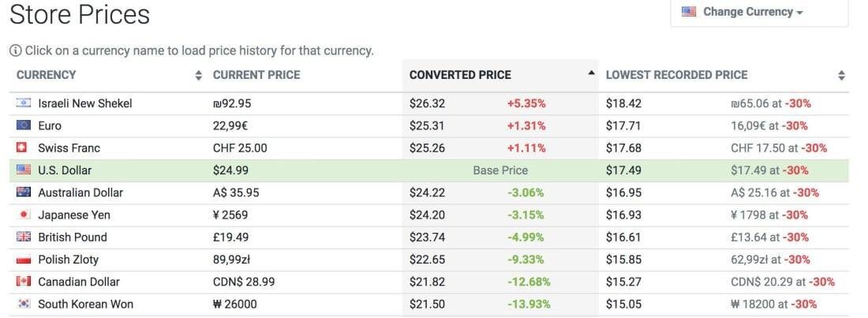The width and height of the screenshot is (868, 318).
Task: Open Euro price history link
Action: tap(50, 125)
